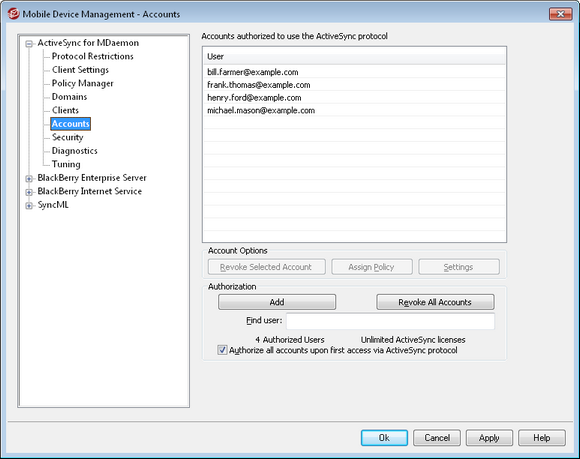Viewport: 580px width, 459px height.
Task: Open the Security tree item
Action: 67,137
